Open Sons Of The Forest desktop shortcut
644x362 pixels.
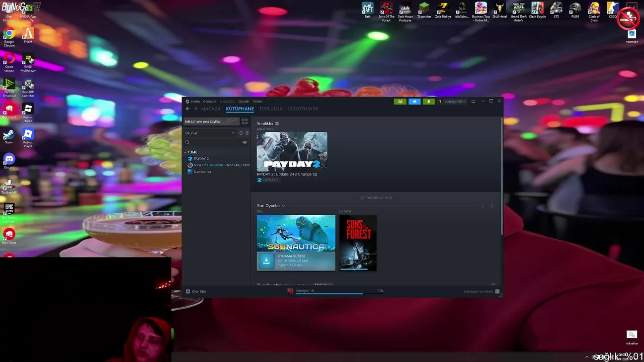click(x=386, y=12)
